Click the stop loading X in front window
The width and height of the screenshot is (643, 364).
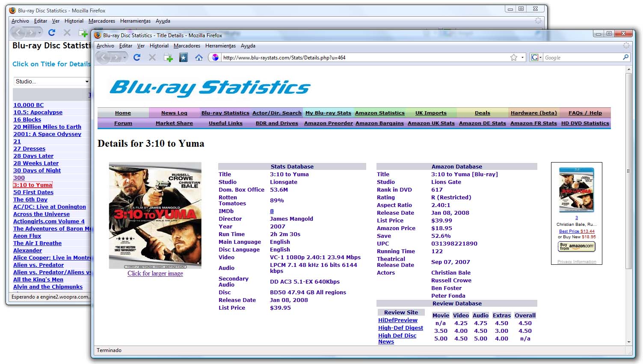(x=152, y=57)
